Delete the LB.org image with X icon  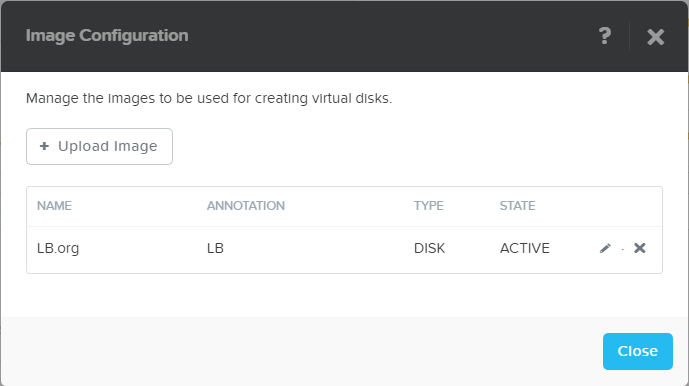pos(640,248)
